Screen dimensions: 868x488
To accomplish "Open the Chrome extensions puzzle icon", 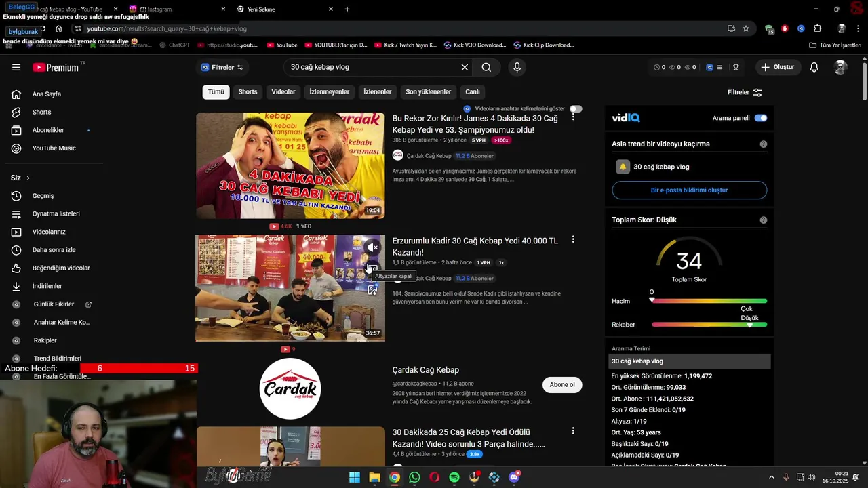I will pyautogui.click(x=817, y=28).
